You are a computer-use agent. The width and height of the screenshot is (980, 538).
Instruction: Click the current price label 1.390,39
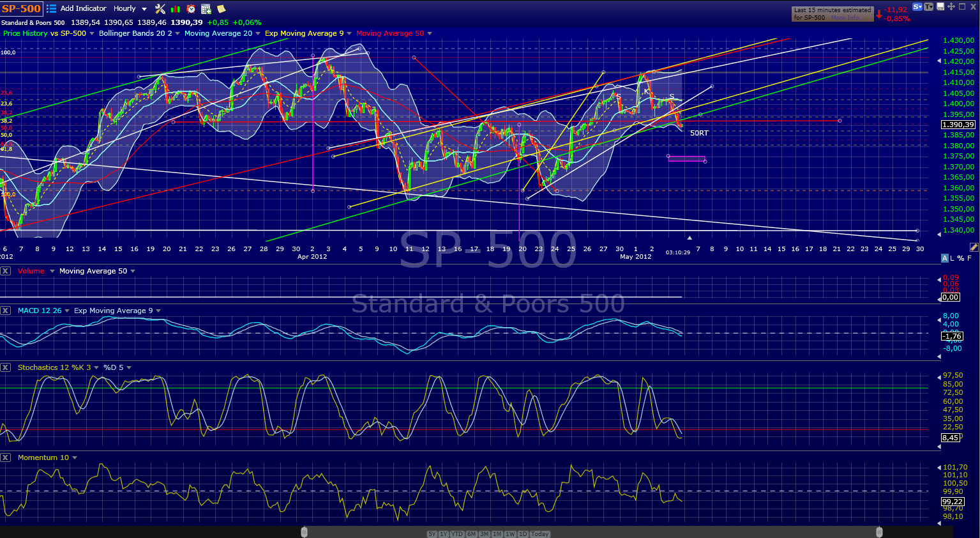[958, 125]
